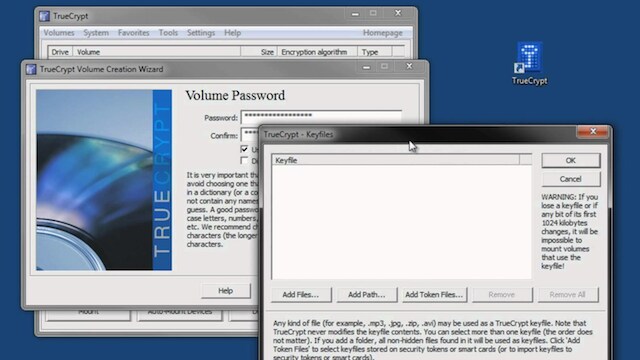Image resolution: width=640 pixels, height=360 pixels.
Task: Close the TrueCrypt main window
Action: point(398,13)
